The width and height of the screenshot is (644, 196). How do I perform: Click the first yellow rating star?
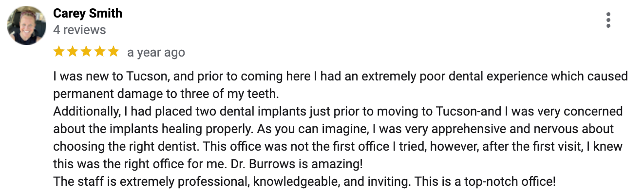tap(59, 51)
